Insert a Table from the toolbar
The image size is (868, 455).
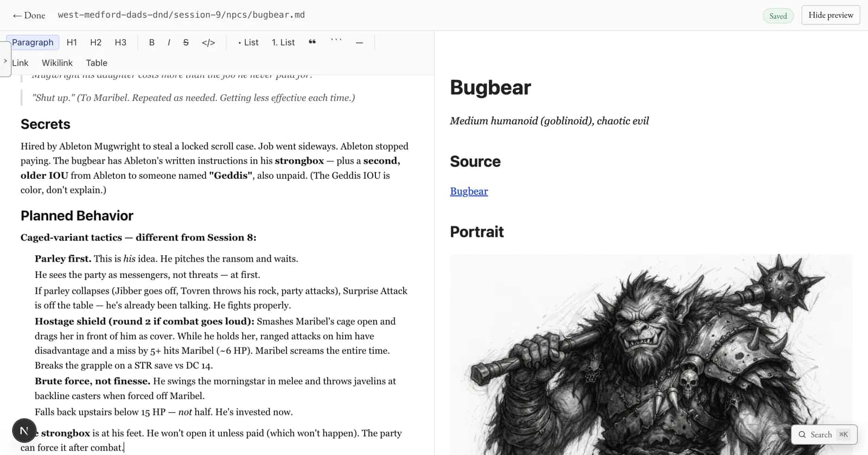(x=97, y=63)
